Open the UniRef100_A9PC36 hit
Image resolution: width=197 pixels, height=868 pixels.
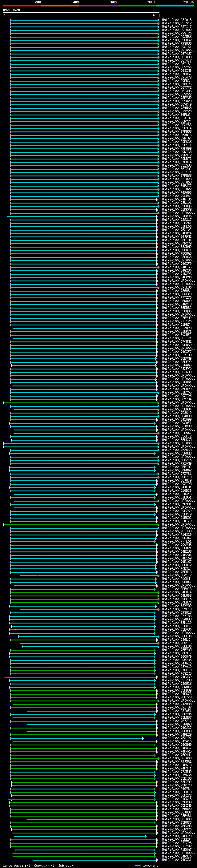coord(177,142)
